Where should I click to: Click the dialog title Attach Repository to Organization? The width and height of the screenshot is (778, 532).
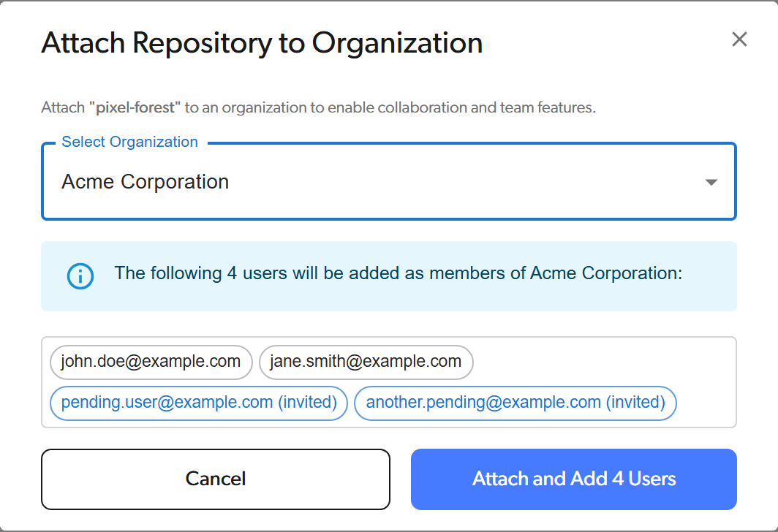coord(262,43)
